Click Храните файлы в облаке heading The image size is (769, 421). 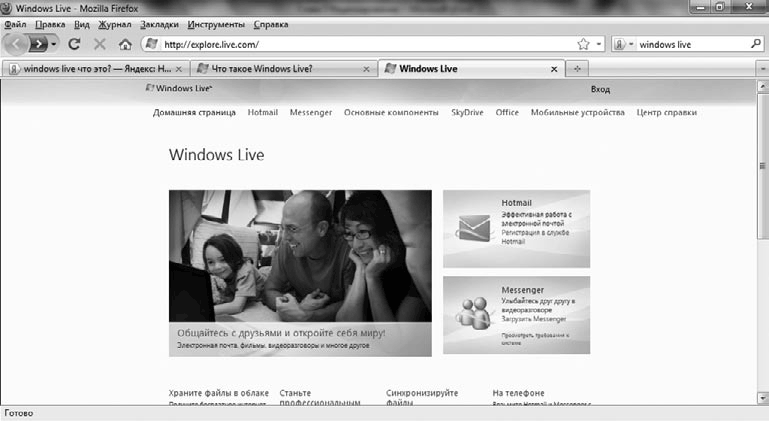pos(219,393)
